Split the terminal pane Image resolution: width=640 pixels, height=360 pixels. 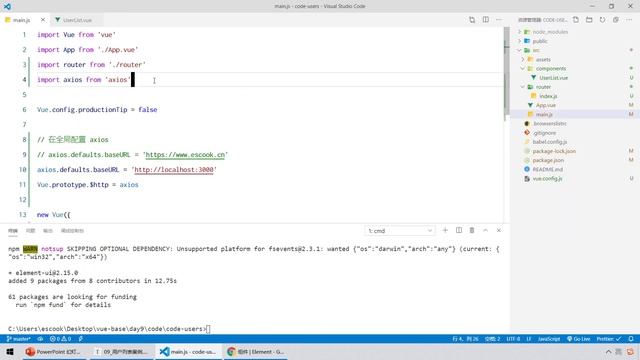(459, 230)
